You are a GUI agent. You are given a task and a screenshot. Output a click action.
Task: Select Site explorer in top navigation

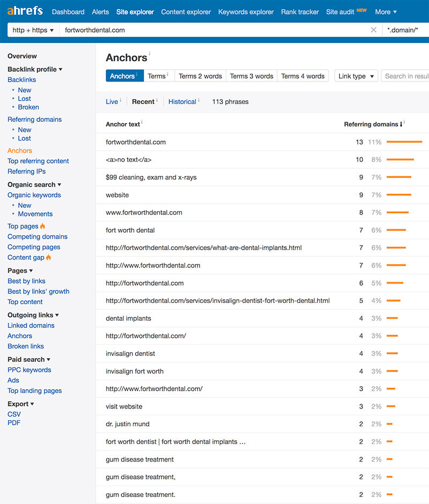135,12
